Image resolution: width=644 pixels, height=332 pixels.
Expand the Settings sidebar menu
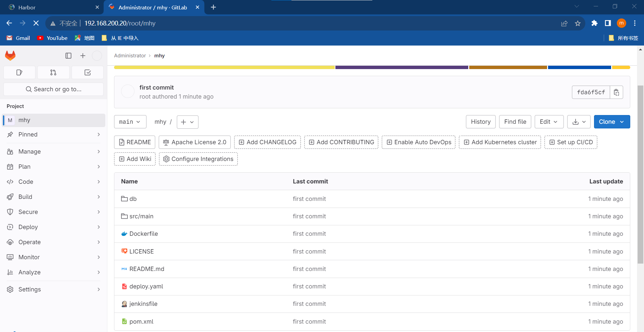(54, 289)
